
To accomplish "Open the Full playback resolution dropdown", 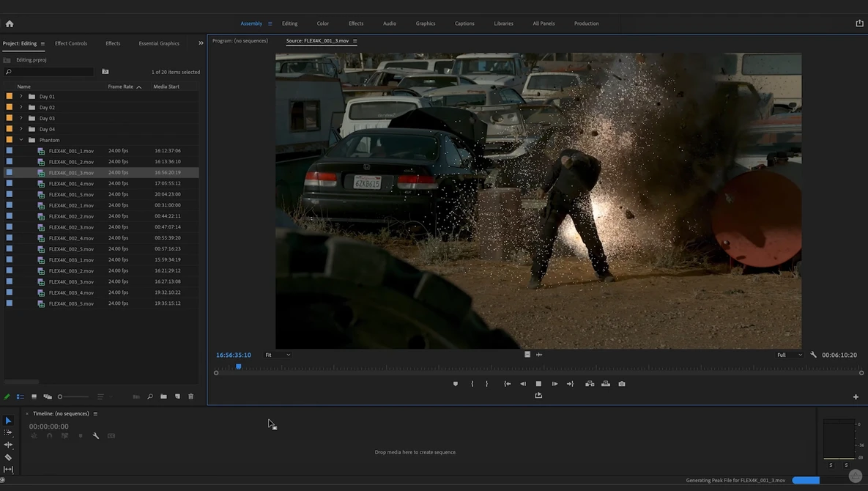I will pyautogui.click(x=790, y=355).
